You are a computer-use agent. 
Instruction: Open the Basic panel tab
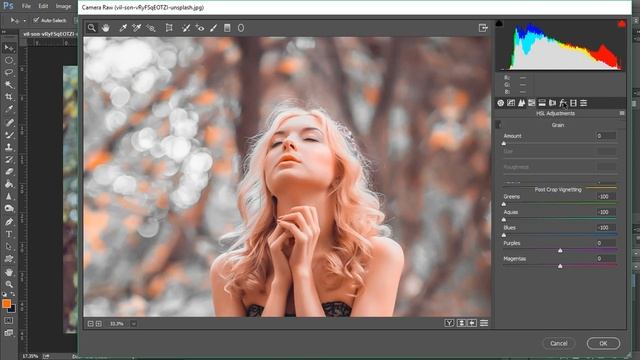pyautogui.click(x=500, y=103)
